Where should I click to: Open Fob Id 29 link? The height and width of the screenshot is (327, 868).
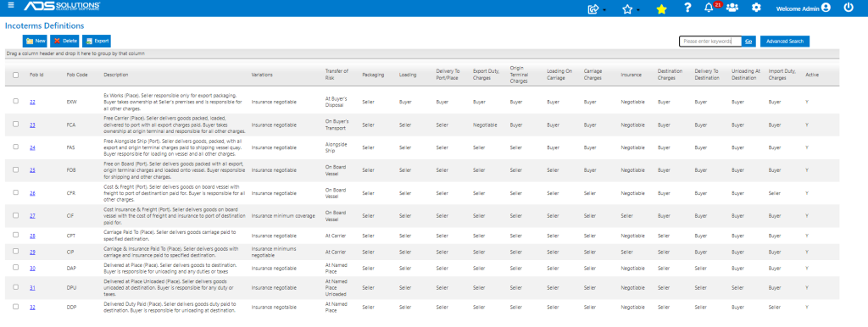(33, 252)
